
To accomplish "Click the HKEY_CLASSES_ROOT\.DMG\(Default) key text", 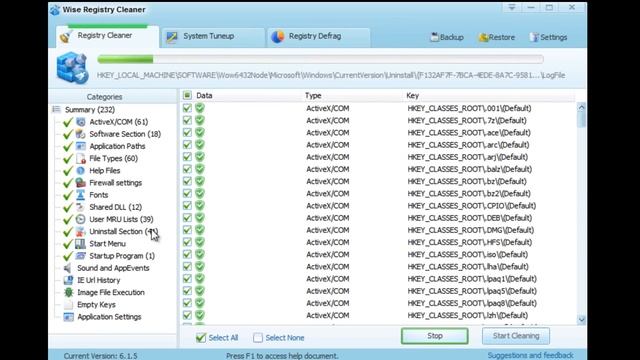I will (471, 230).
